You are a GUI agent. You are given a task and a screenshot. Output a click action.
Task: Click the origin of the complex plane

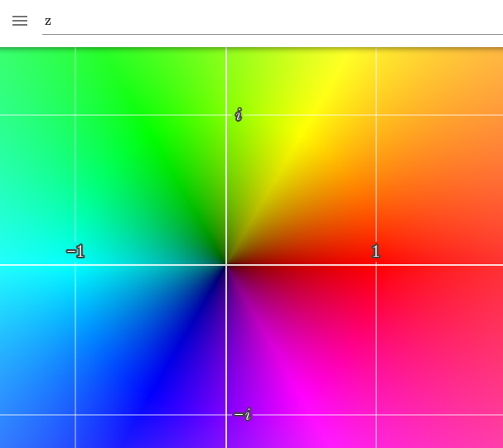tap(226, 265)
